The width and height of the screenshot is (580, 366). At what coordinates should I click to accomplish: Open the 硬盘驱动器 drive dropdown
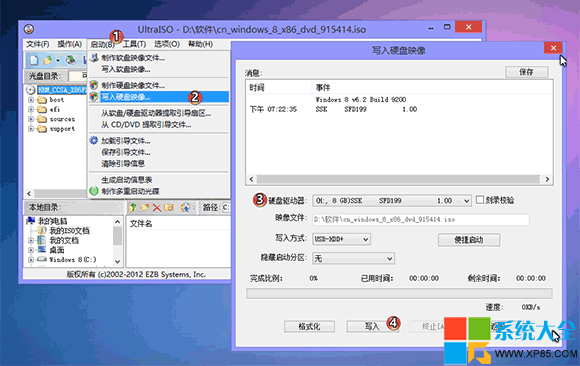tap(466, 201)
